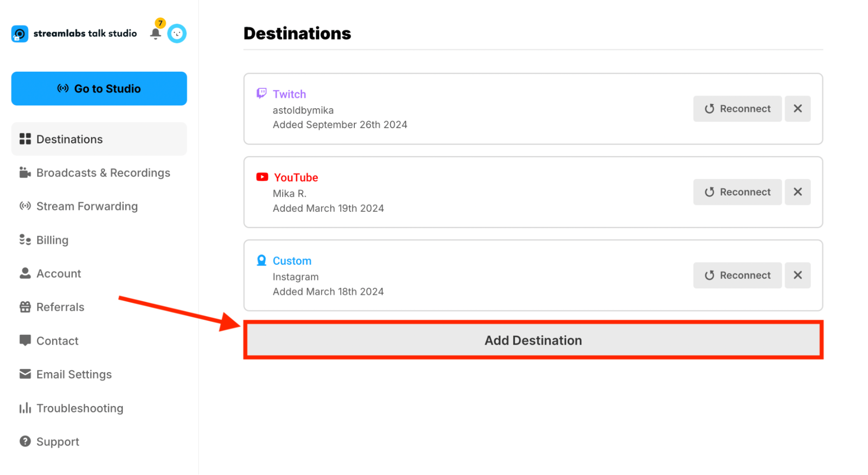Click the Support help icon
868x475 pixels.
coord(25,442)
